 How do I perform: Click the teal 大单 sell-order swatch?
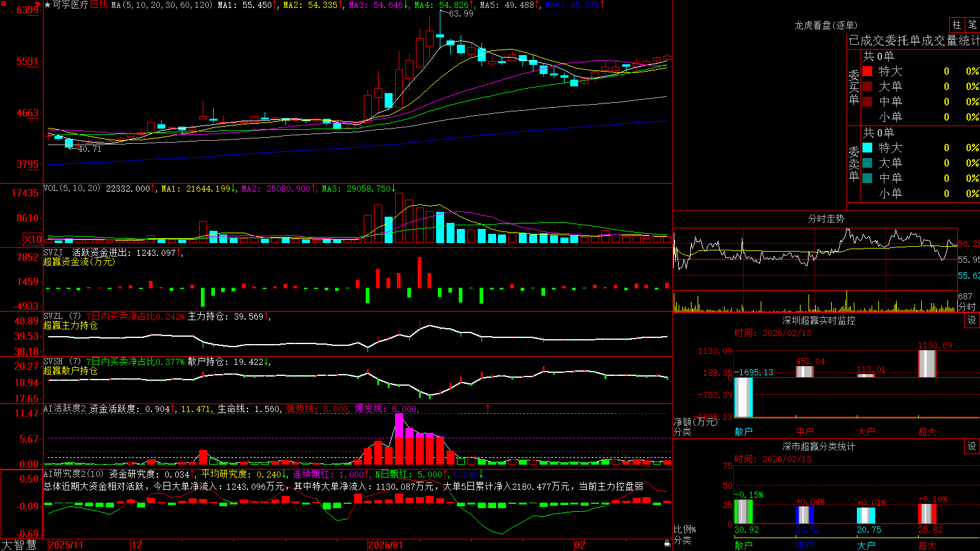pos(867,163)
